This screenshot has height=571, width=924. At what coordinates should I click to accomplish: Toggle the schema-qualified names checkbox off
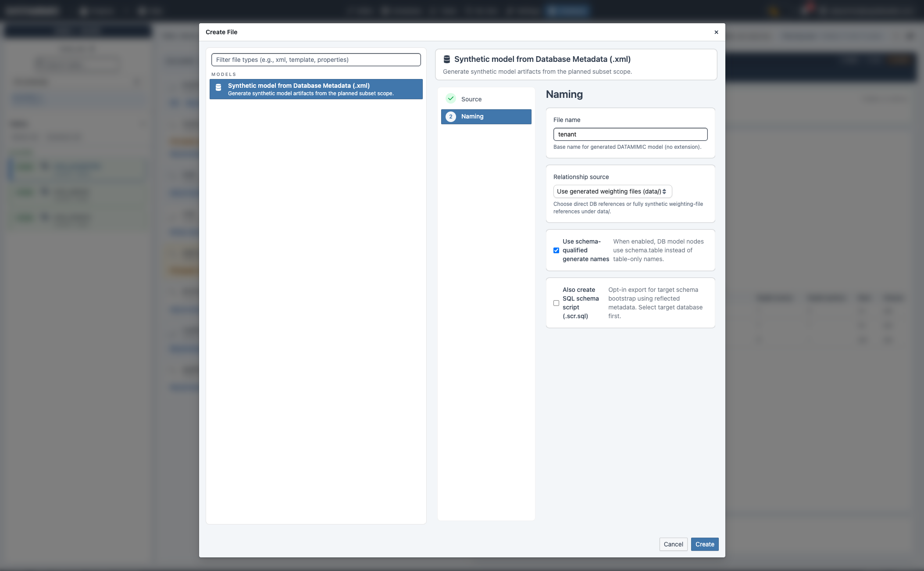[556, 250]
